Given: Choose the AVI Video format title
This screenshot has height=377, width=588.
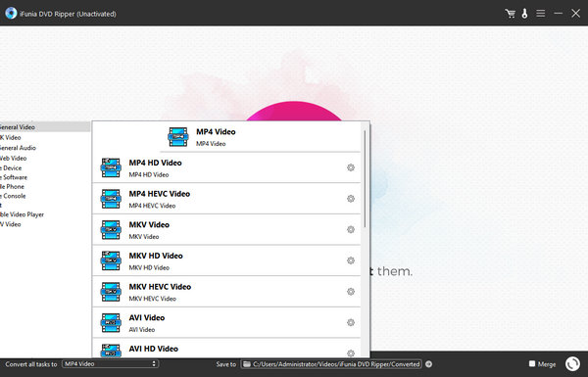Looking at the screenshot, I should pos(147,318).
